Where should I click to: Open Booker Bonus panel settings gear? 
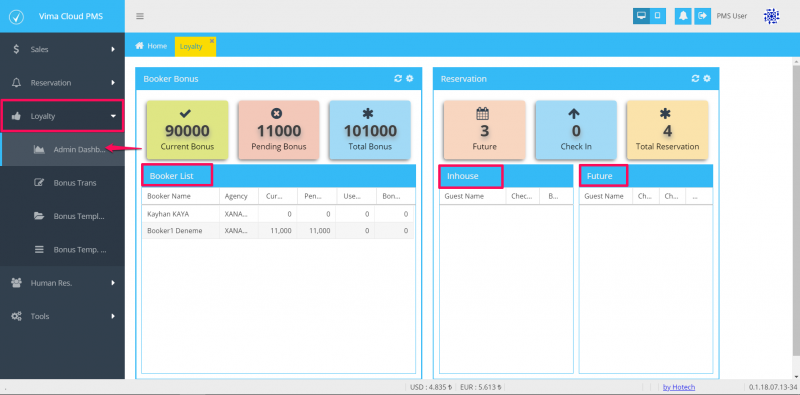(409, 79)
